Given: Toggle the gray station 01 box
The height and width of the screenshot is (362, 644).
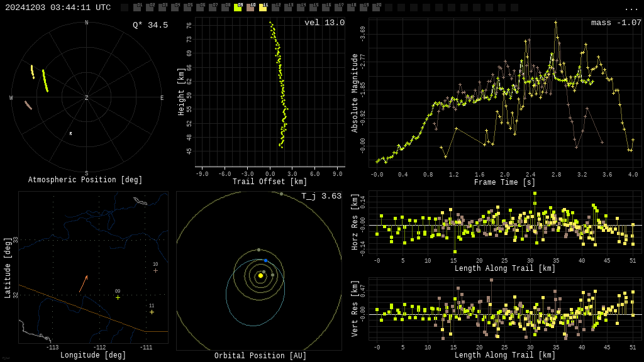Looking at the screenshot, I should coord(137,8).
